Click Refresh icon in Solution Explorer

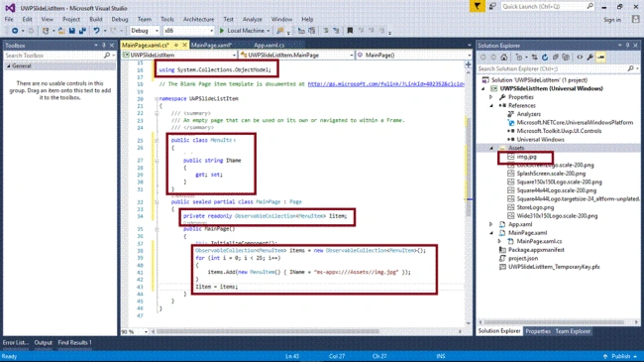pyautogui.click(x=545, y=58)
